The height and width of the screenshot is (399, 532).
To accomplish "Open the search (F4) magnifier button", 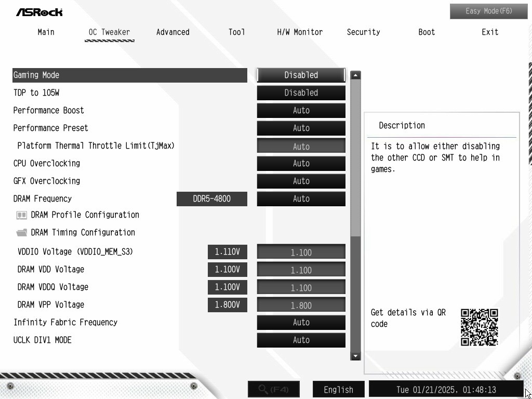I will (273, 389).
